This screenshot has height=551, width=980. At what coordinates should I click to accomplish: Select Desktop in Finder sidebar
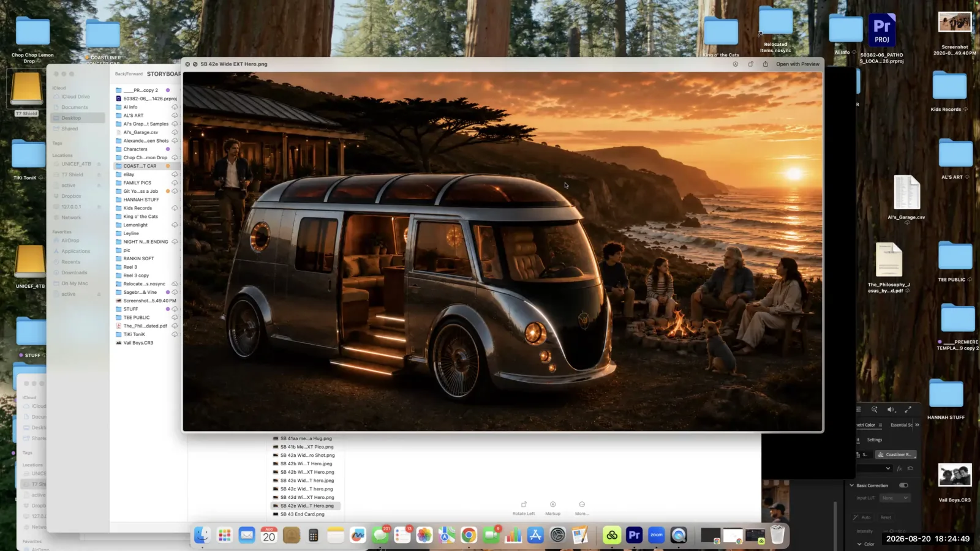tap(77, 118)
